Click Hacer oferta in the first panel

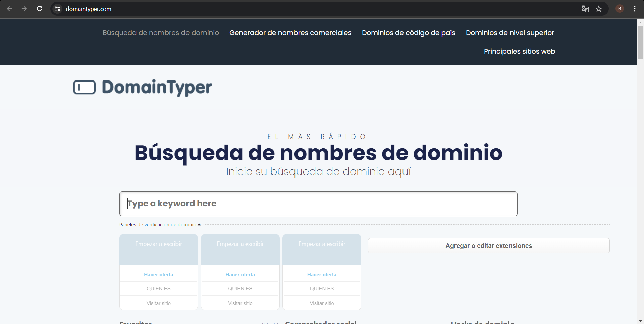pos(158,274)
